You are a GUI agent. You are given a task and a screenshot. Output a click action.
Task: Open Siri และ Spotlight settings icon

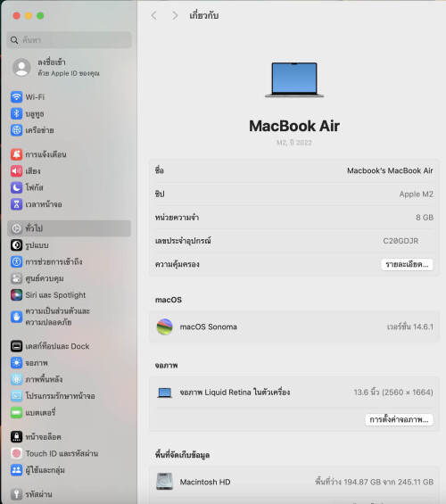(x=16, y=294)
